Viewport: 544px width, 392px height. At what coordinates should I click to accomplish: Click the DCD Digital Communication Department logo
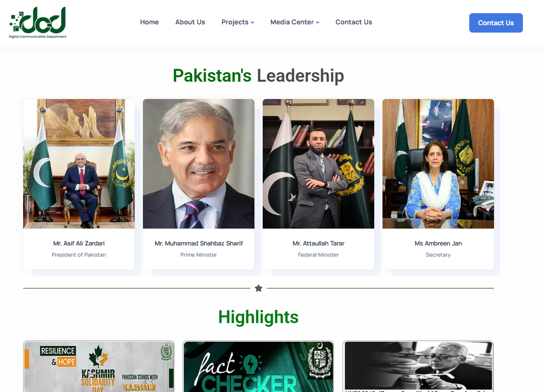(x=38, y=23)
